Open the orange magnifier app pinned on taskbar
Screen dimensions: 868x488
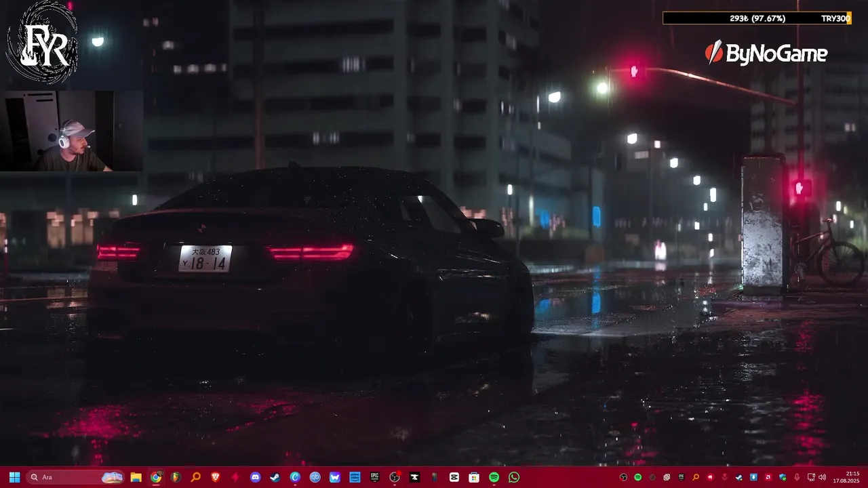pos(196,477)
